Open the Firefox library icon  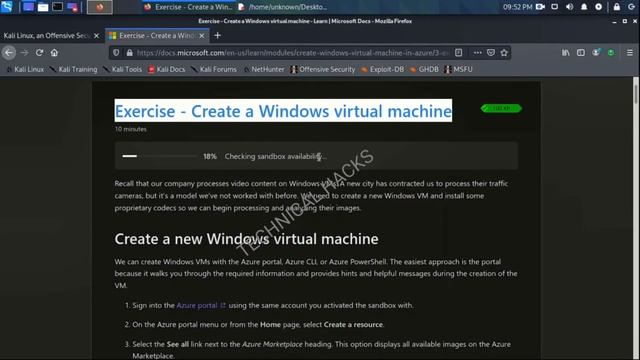point(566,53)
